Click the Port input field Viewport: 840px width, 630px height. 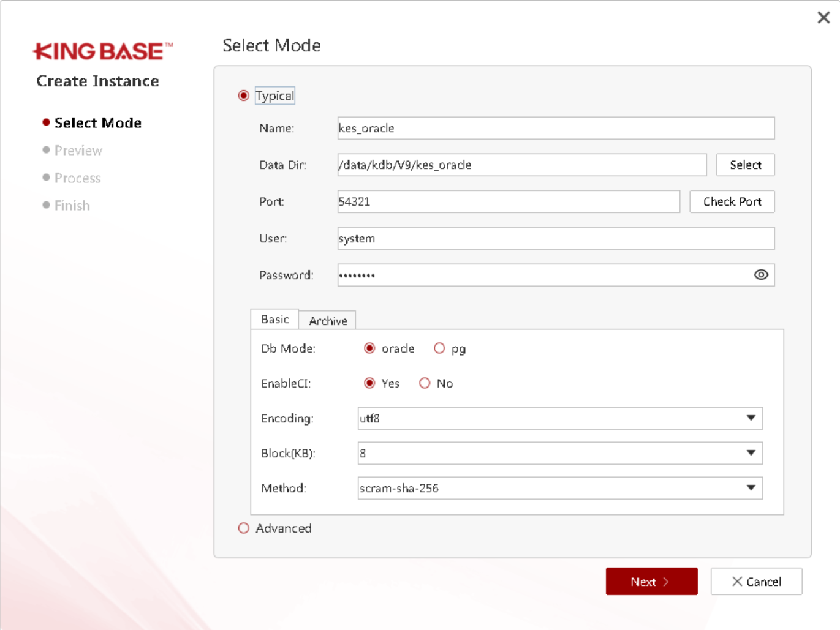tap(509, 201)
